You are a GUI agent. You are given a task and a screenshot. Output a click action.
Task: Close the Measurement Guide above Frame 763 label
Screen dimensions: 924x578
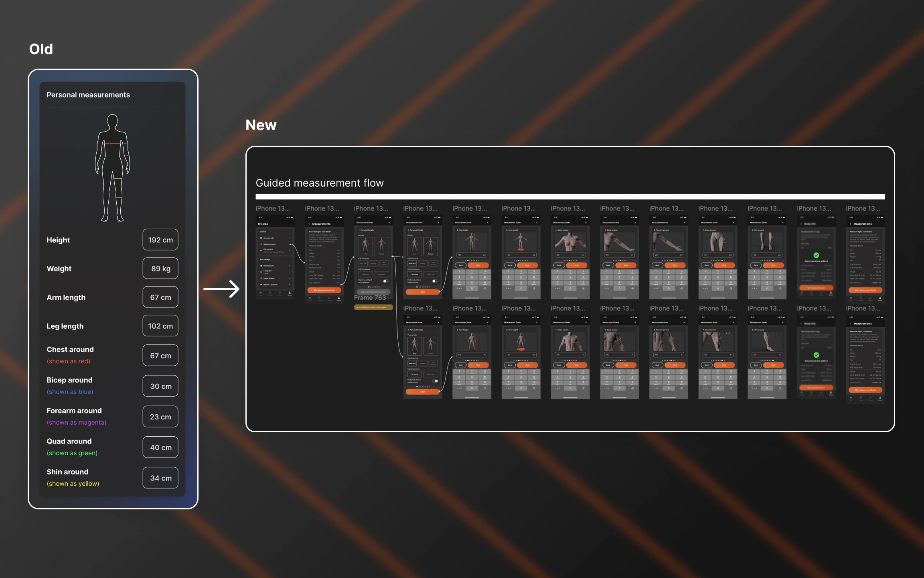click(x=389, y=222)
